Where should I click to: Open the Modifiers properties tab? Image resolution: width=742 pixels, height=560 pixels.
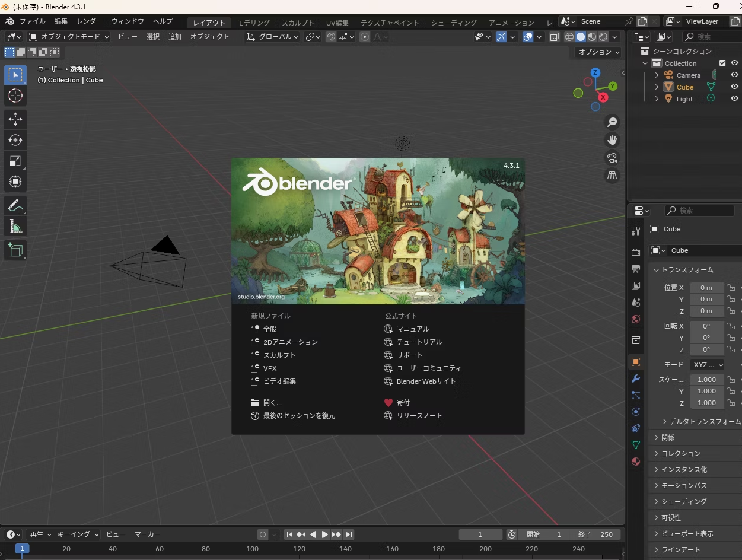(x=636, y=378)
